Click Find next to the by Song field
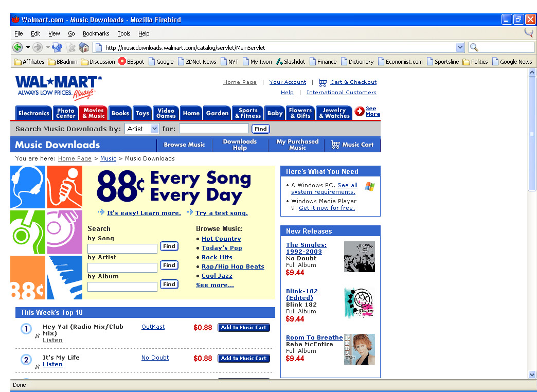The width and height of the screenshot is (537, 392). tap(169, 246)
